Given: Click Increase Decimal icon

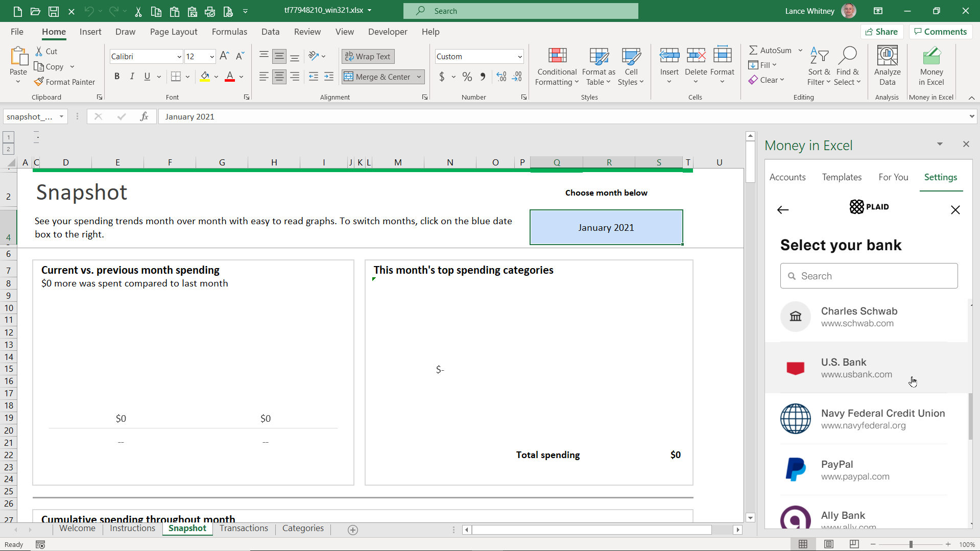Looking at the screenshot, I should click(501, 77).
